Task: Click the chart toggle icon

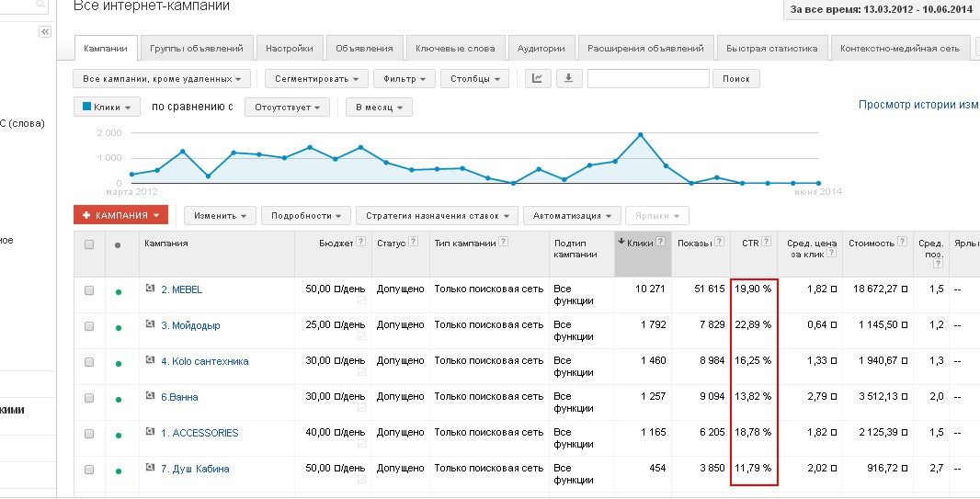Action: [538, 78]
